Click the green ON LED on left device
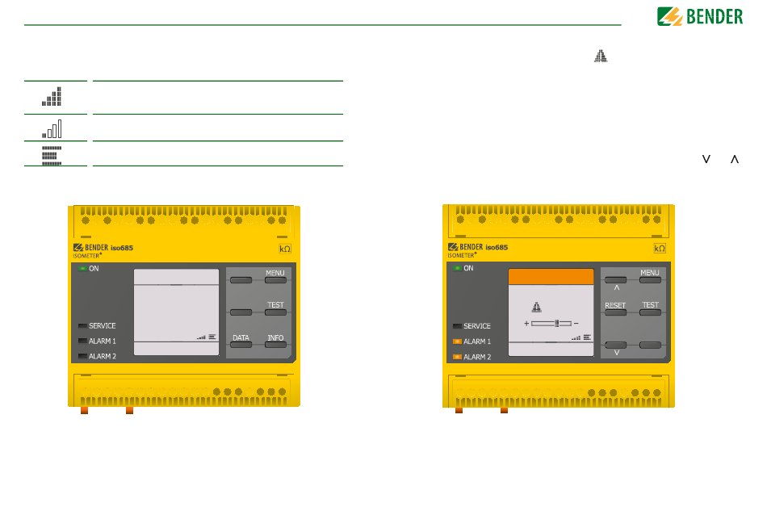The height and width of the screenshot is (532, 767). pos(82,269)
